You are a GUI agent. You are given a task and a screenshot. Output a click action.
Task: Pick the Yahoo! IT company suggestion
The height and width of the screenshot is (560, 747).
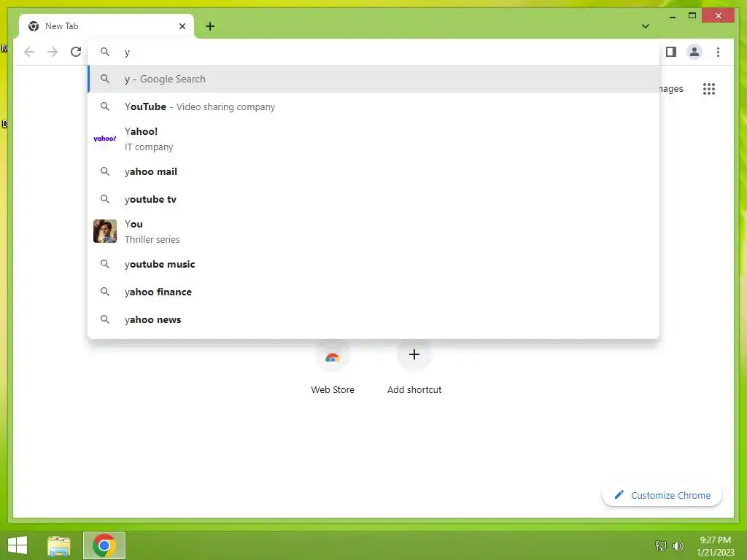coord(374,139)
